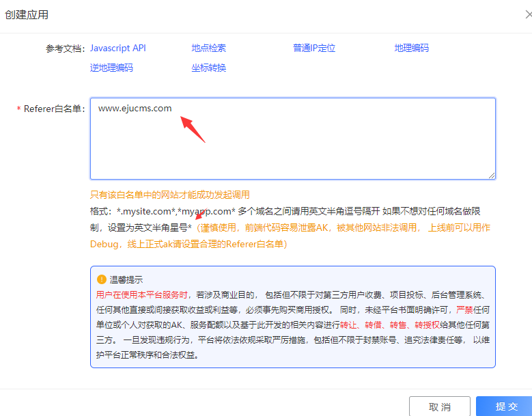Open the 普通IP定位 documentation link
Image resolution: width=532 pixels, height=416 pixels.
pos(314,48)
